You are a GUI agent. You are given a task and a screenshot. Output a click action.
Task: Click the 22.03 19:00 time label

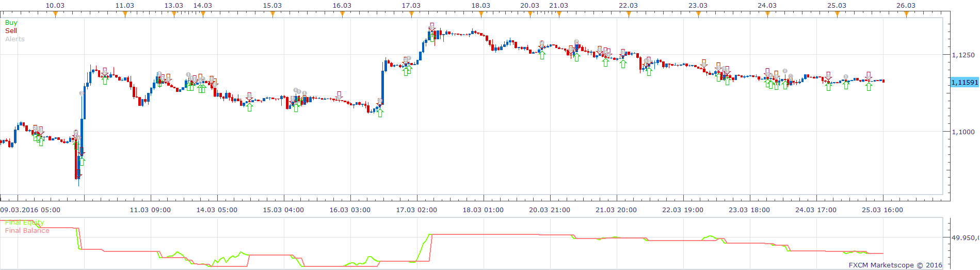[683, 210]
